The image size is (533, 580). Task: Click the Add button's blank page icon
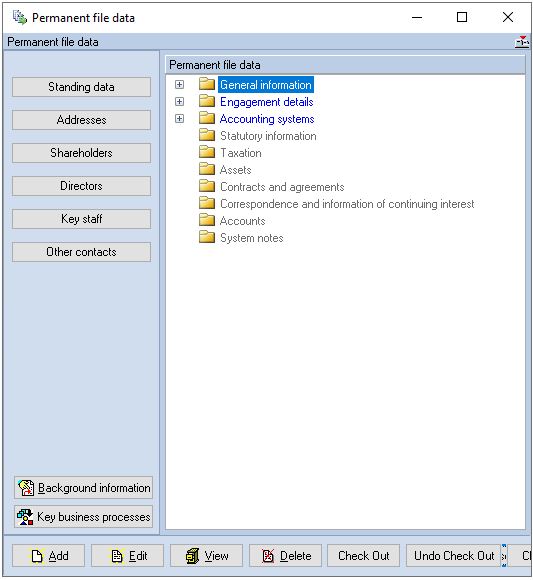point(37,556)
